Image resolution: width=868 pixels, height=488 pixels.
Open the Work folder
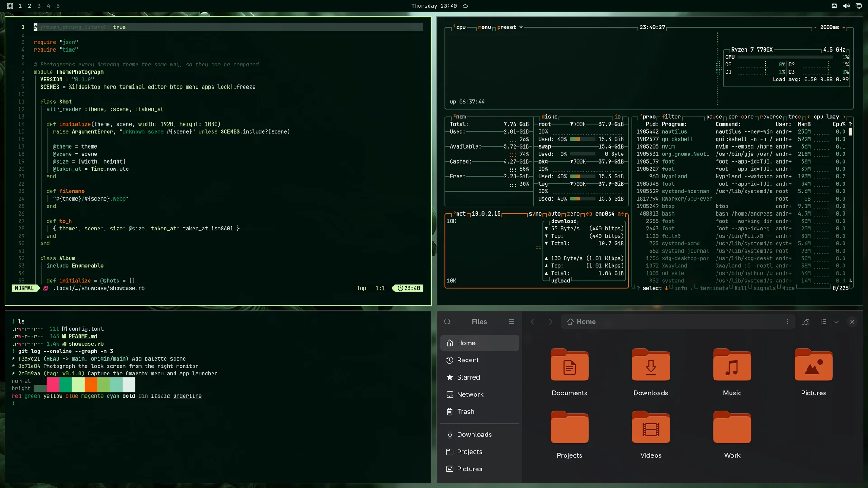732,435
